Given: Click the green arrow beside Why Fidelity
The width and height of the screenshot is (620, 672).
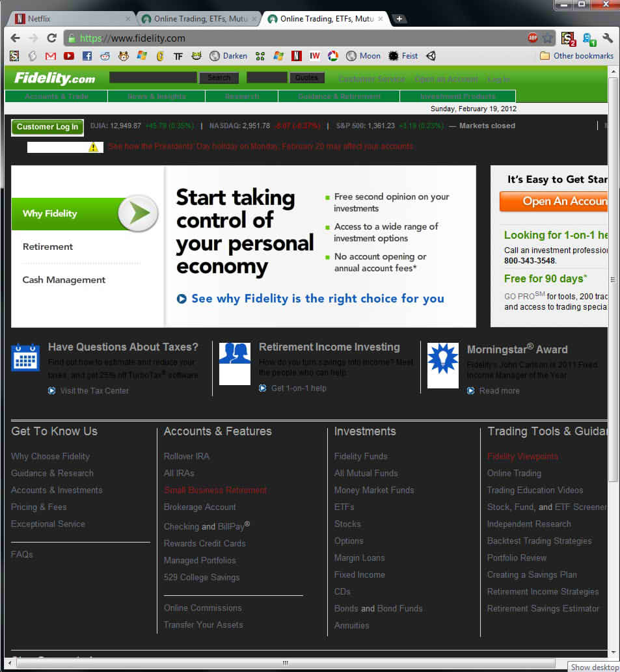Looking at the screenshot, I should point(138,213).
